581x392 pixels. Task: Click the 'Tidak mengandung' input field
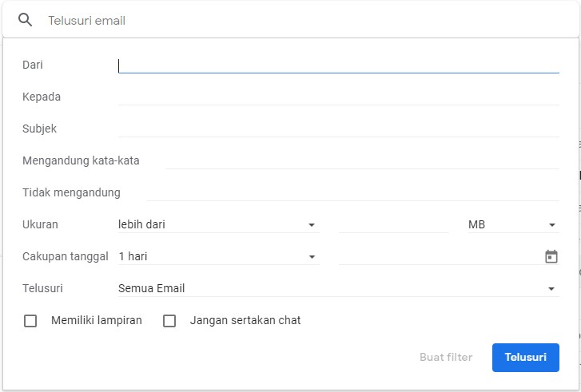(352, 192)
